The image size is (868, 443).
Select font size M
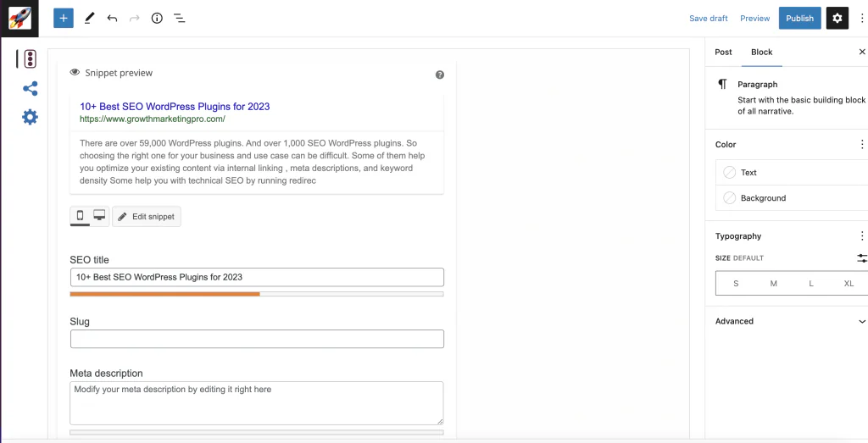(773, 283)
